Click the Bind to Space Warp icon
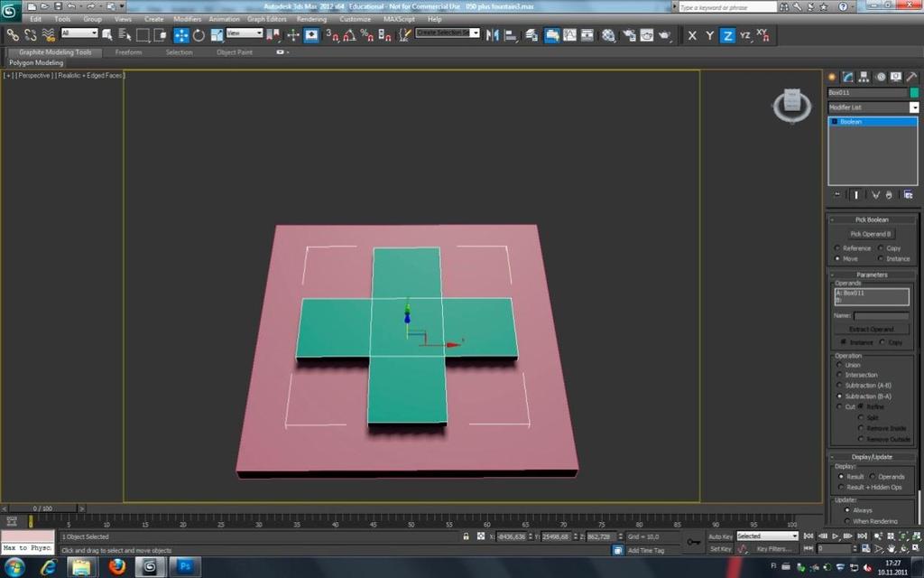This screenshot has width=924, height=578. (49, 35)
